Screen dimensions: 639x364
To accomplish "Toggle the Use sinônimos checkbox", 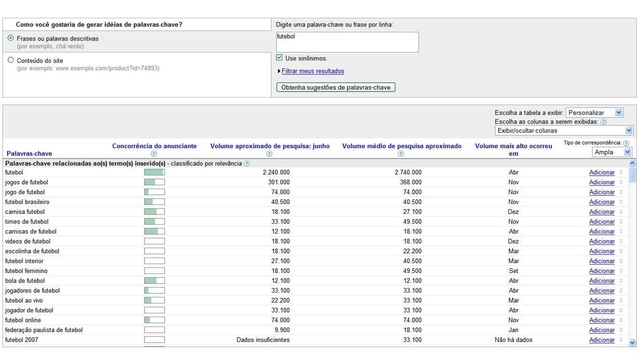I will (280, 58).
